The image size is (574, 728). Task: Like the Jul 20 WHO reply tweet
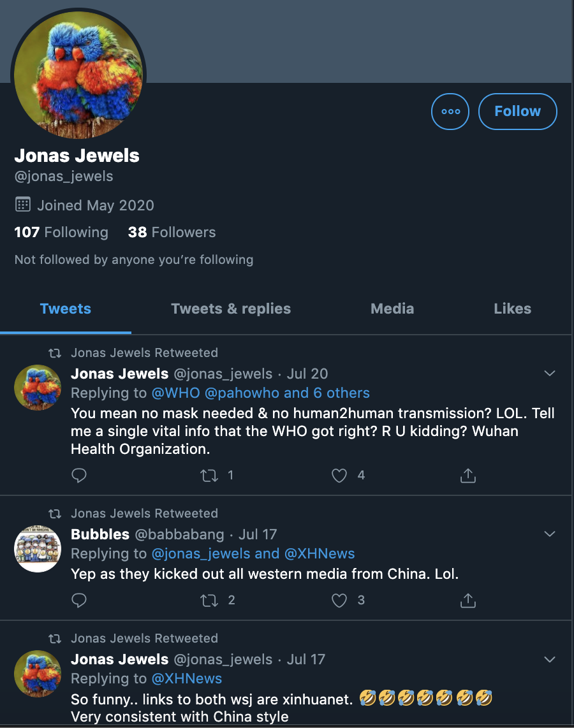(x=339, y=476)
